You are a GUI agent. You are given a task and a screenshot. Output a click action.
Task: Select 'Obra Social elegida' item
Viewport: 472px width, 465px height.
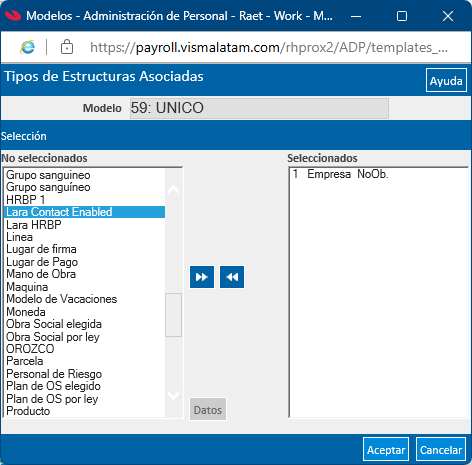[85, 324]
